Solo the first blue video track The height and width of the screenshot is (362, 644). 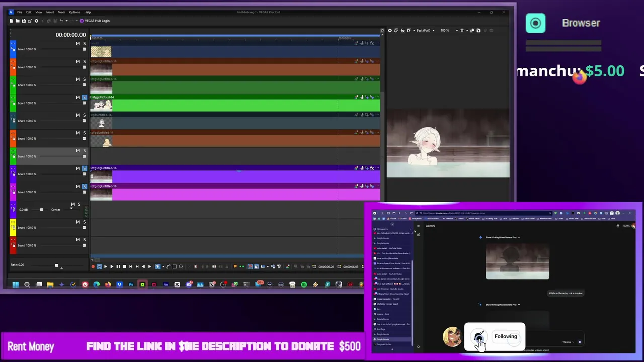pyautogui.click(x=84, y=44)
